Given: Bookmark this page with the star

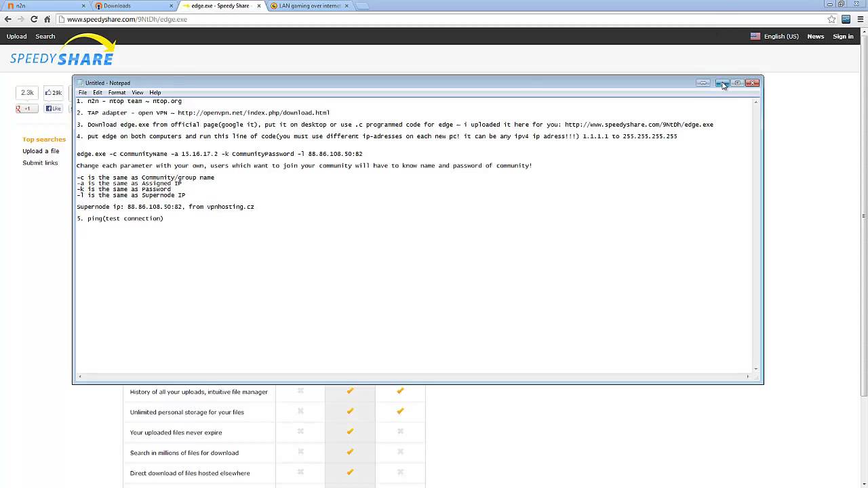Looking at the screenshot, I should pyautogui.click(x=831, y=19).
